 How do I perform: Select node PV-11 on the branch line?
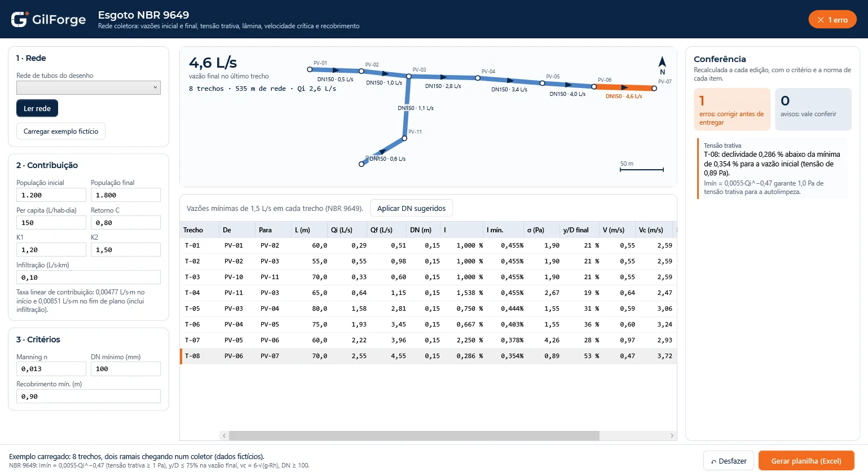[404, 138]
